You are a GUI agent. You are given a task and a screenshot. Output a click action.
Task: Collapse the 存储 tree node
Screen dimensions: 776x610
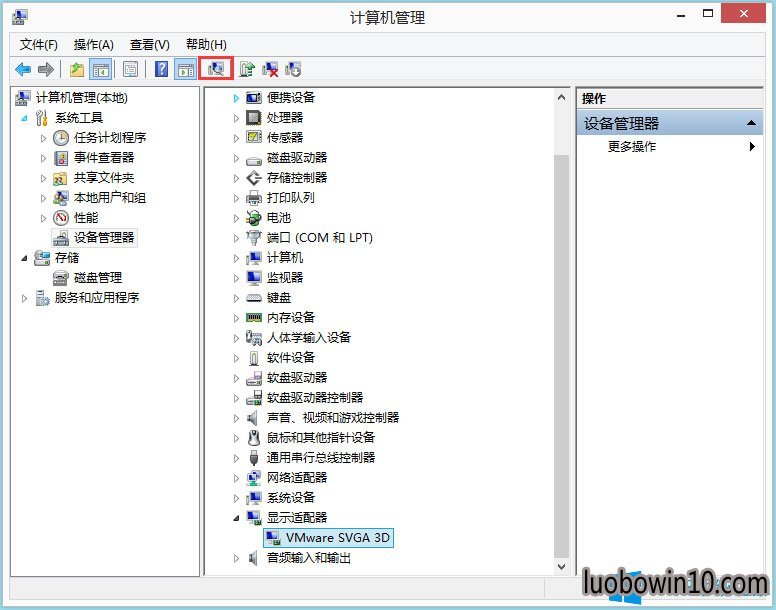point(24,258)
